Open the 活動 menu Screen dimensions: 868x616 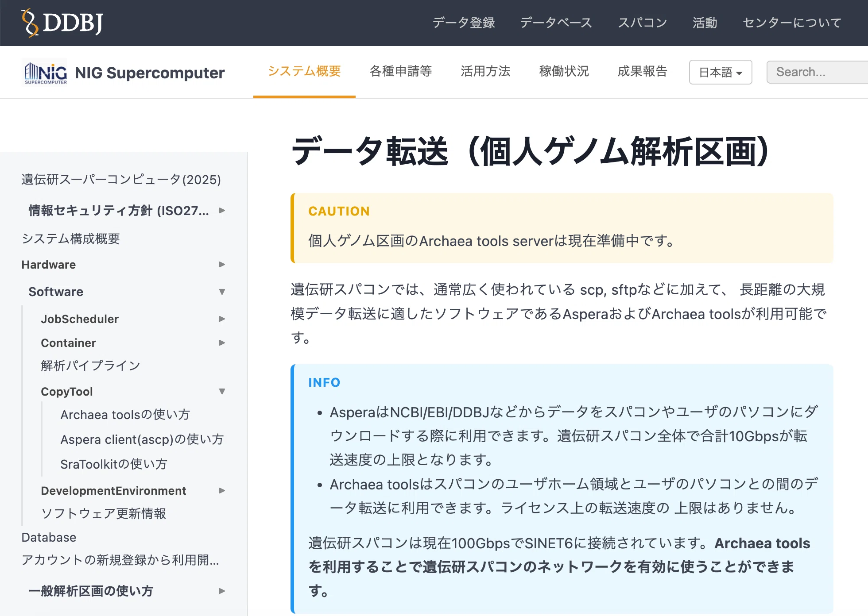coord(705,23)
